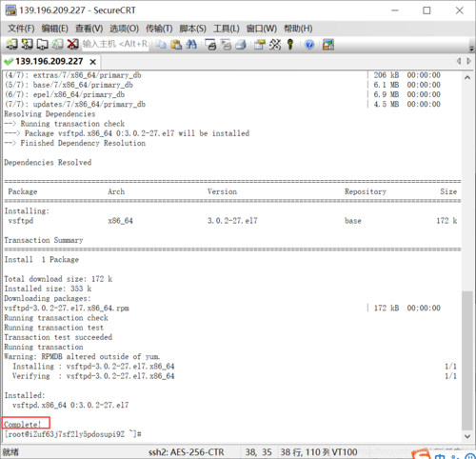Image resolution: width=476 pixels, height=459 pixels.
Task: Click the '(6/7): epel/x86_64/primary_db' line
Action: 65,94
